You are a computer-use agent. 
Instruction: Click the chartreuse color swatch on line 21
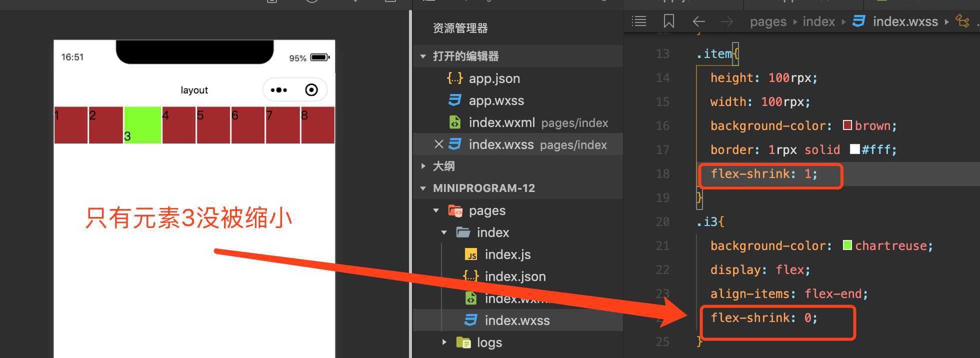(x=847, y=245)
